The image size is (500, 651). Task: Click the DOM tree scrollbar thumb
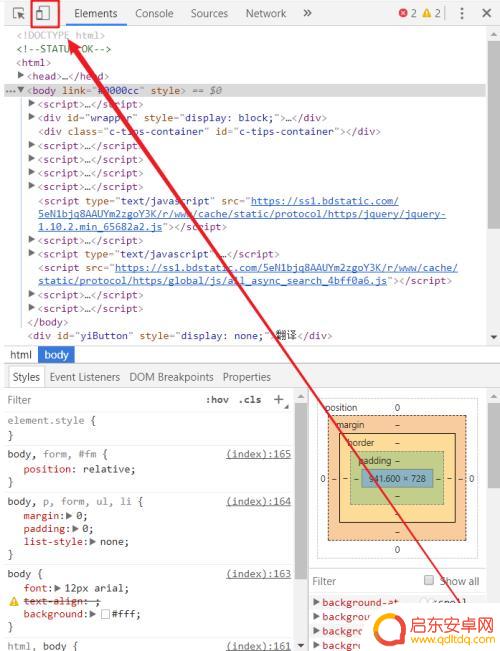(494, 133)
